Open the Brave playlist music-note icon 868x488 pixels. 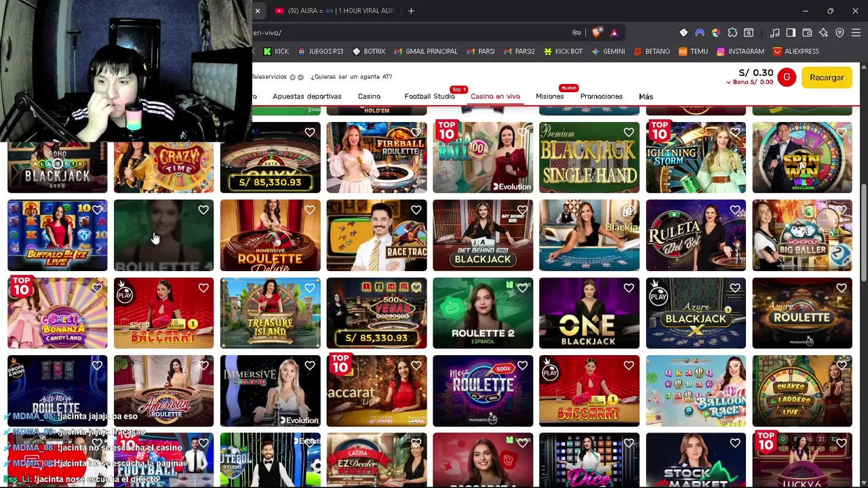point(774,33)
